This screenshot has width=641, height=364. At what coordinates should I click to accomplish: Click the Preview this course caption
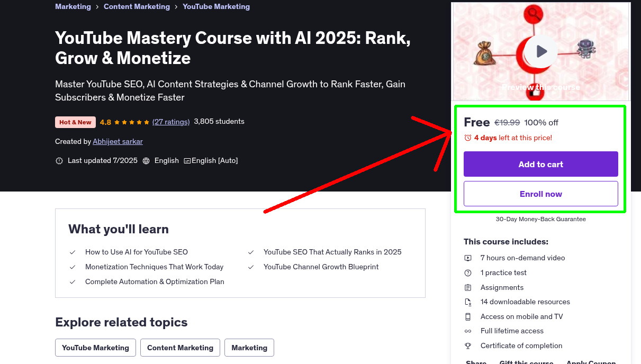coord(541,87)
